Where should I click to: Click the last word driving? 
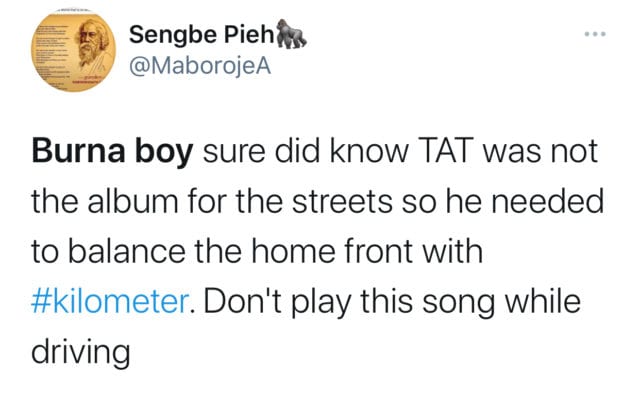coord(81,353)
